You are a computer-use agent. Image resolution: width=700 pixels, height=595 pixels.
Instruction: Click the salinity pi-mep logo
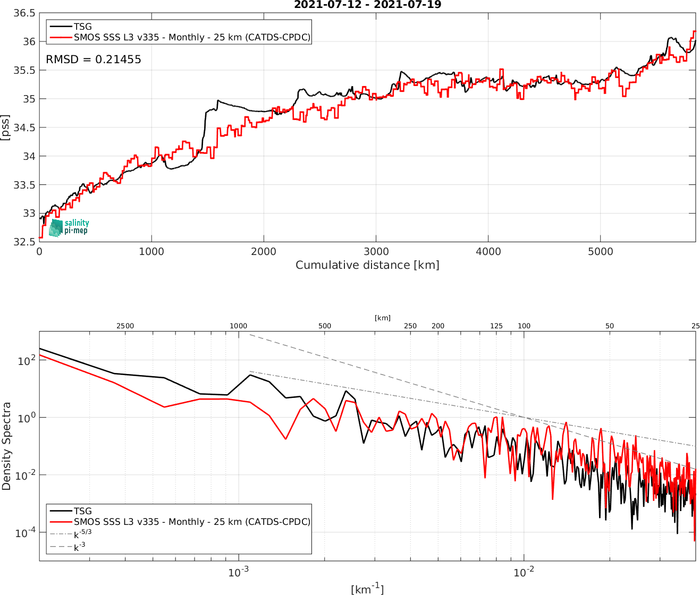pos(69,227)
